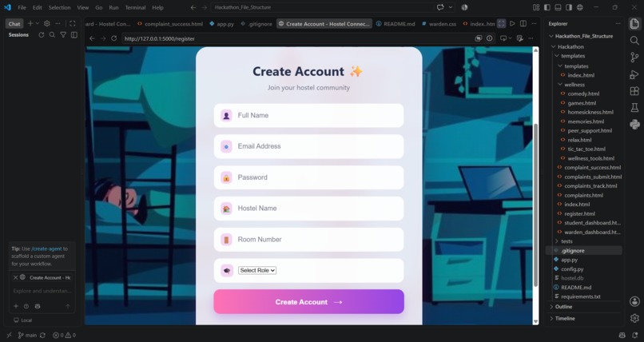This screenshot has width=644, height=342.
Task: Split the editor to the right
Action: [x=523, y=24]
